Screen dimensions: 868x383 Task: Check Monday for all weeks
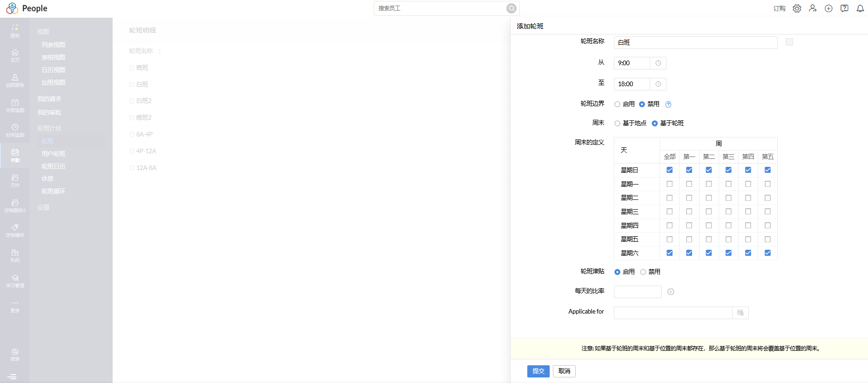[x=669, y=184]
